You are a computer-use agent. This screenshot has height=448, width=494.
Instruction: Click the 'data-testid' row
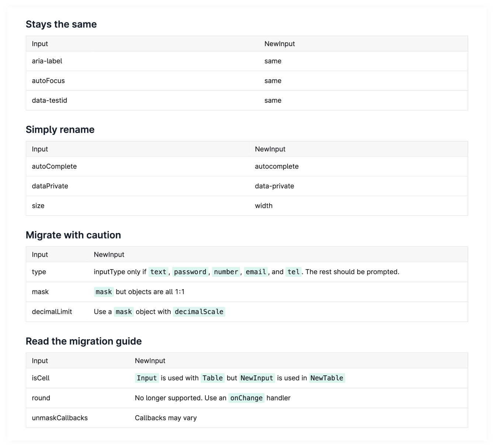point(49,100)
